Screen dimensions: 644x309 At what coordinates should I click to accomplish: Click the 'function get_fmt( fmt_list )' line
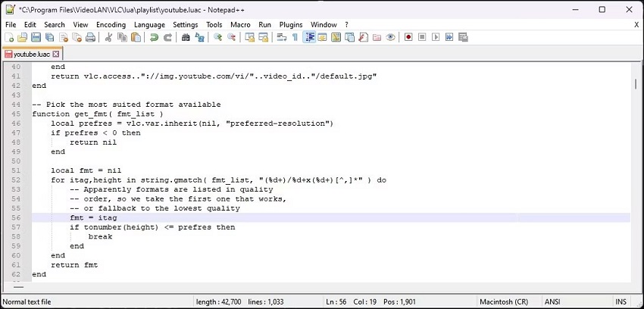tap(97, 114)
